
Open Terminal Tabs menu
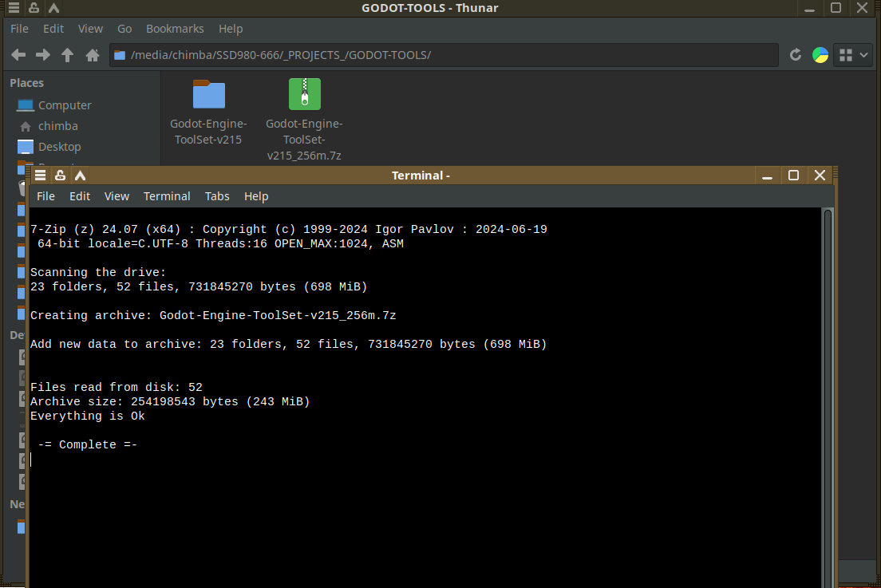[217, 196]
